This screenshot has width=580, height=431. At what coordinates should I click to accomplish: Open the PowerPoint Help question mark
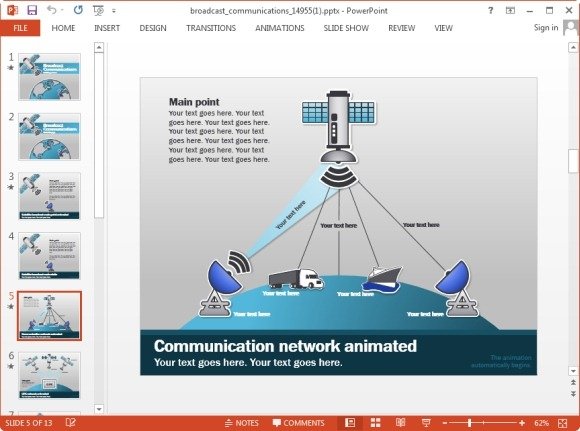[x=490, y=10]
